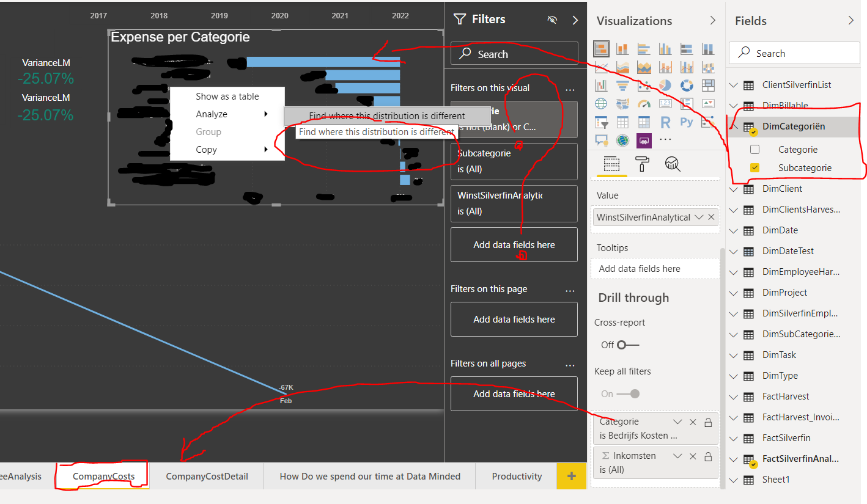
Task: Select Find where this distribution is different
Action: (387, 116)
